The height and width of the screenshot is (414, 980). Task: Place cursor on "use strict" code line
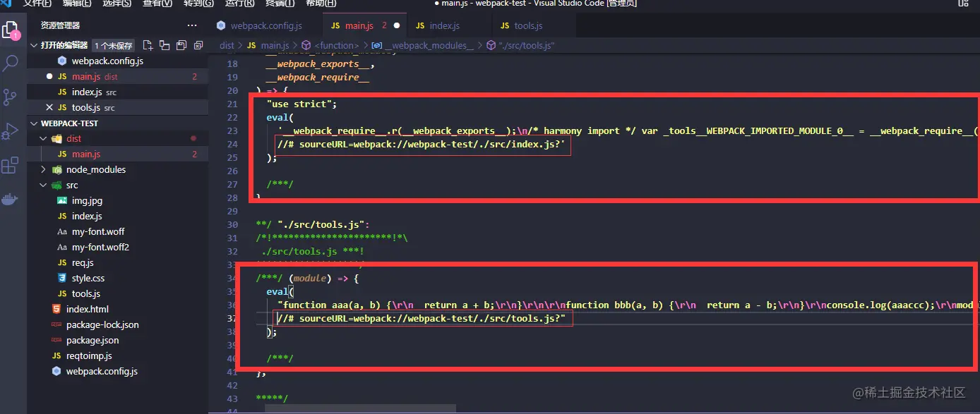pos(301,104)
